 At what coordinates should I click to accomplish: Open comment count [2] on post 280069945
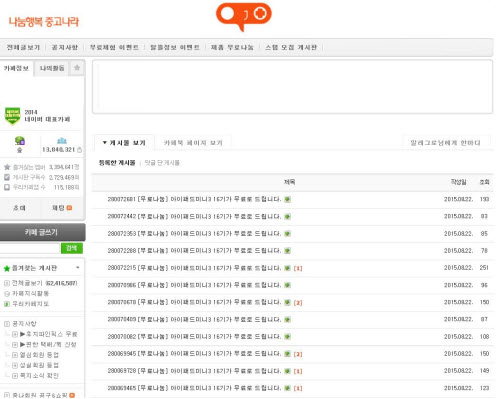tap(298, 354)
